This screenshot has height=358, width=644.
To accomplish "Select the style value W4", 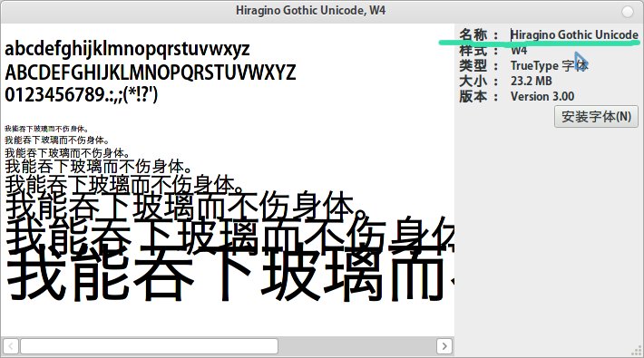I will point(519,51).
